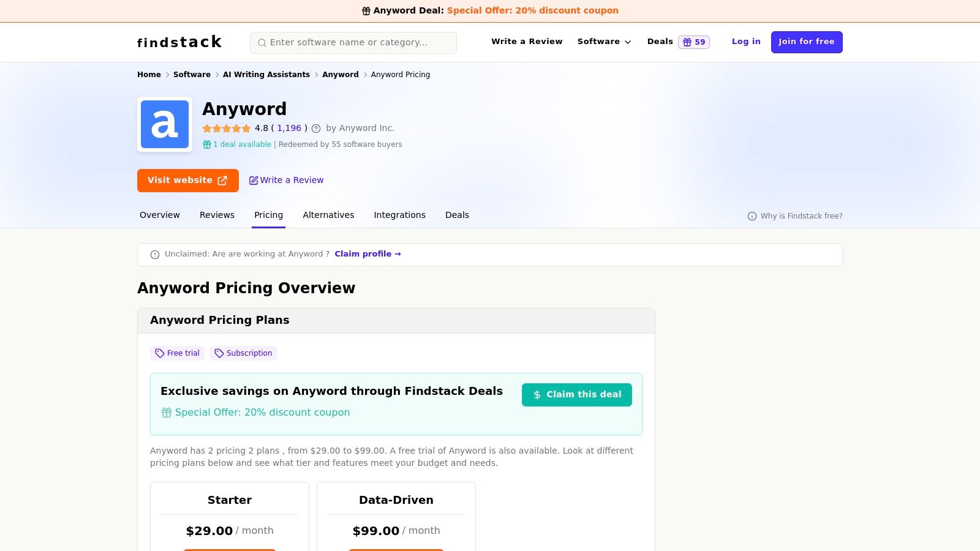Select the Integrations tab
Image resolution: width=980 pixels, height=551 pixels.
pyautogui.click(x=399, y=215)
